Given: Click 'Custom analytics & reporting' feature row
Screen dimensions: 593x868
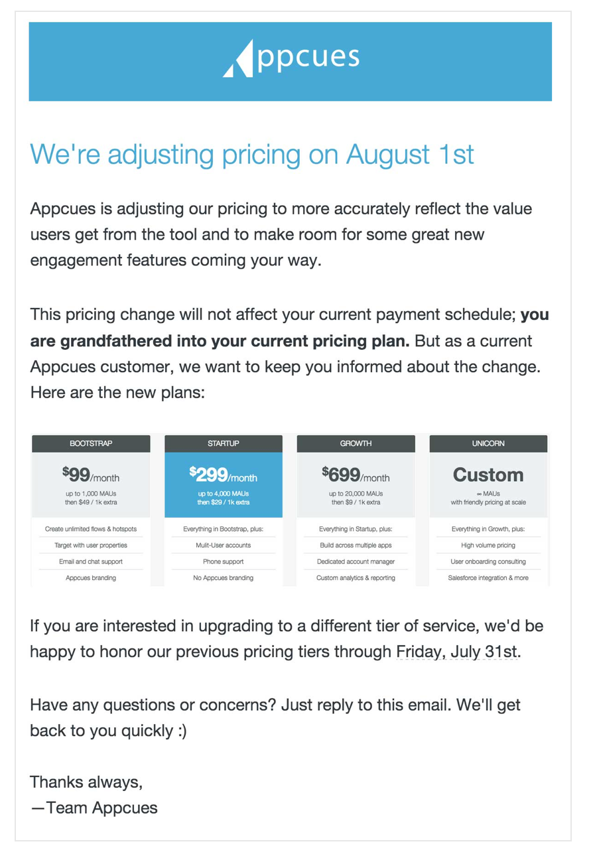Looking at the screenshot, I should [x=356, y=578].
